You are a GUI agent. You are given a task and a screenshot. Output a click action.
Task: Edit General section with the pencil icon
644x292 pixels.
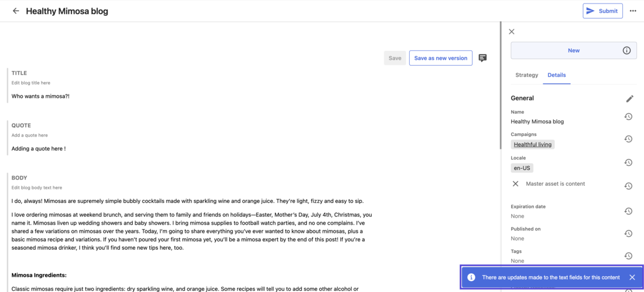(629, 99)
